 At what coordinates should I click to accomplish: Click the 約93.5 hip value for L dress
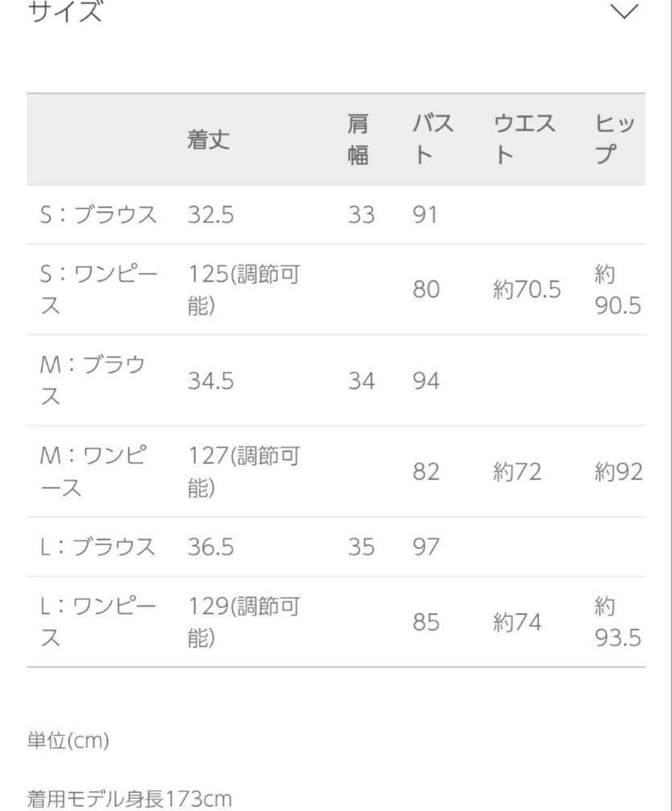pos(618,621)
